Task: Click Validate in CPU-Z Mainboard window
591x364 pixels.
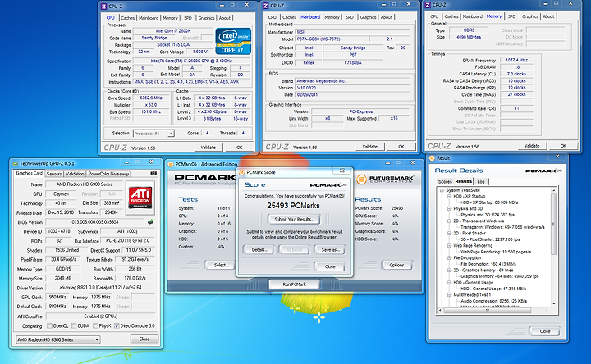Action: [369, 147]
